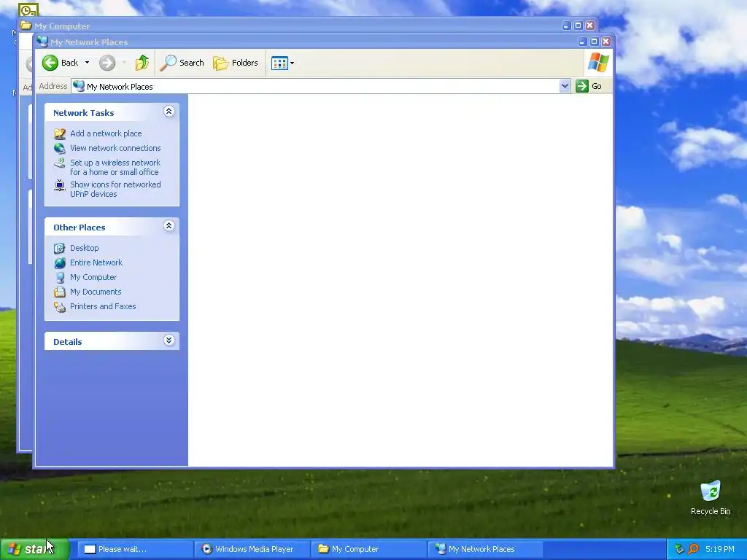Click the Windows flag logo in toolbar

(598, 63)
